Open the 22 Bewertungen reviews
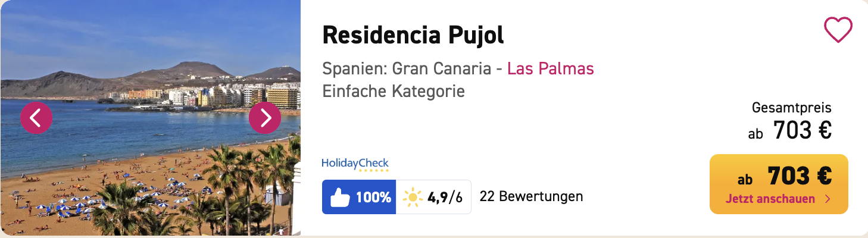This screenshot has width=868, height=238. point(531,197)
